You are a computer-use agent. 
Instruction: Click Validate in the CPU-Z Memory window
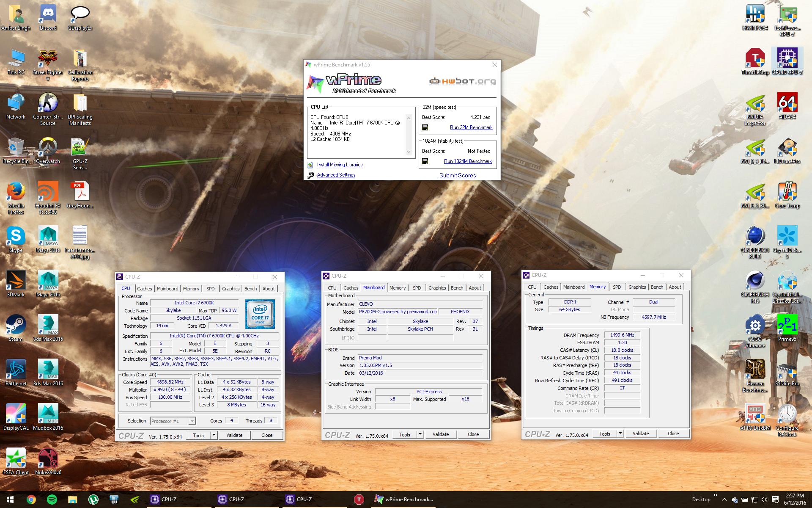coord(641,433)
